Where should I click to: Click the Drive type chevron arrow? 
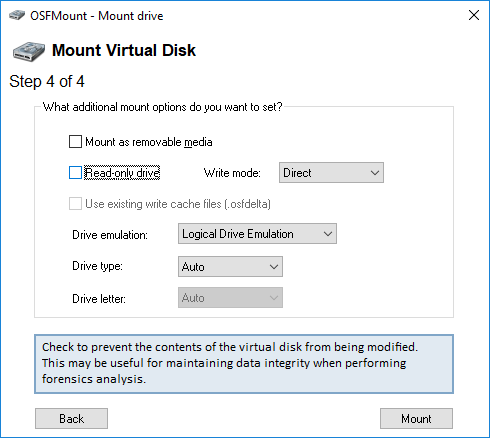click(x=274, y=267)
